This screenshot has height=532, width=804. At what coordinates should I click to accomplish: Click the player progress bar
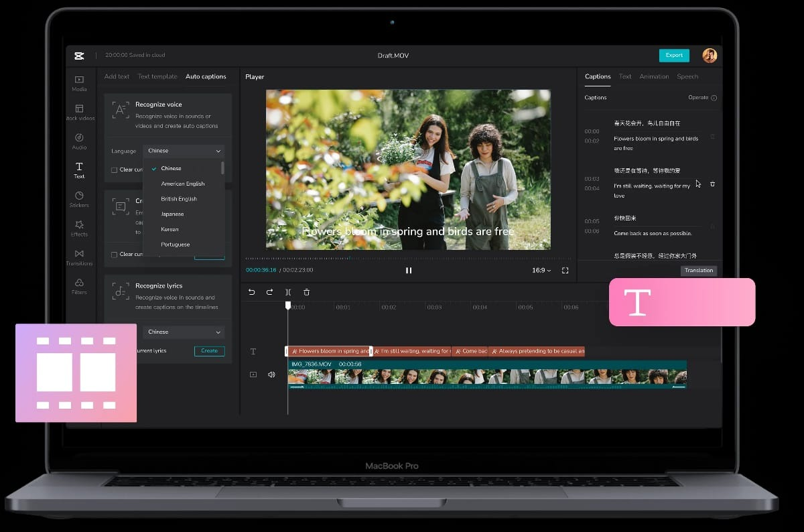coord(407,258)
